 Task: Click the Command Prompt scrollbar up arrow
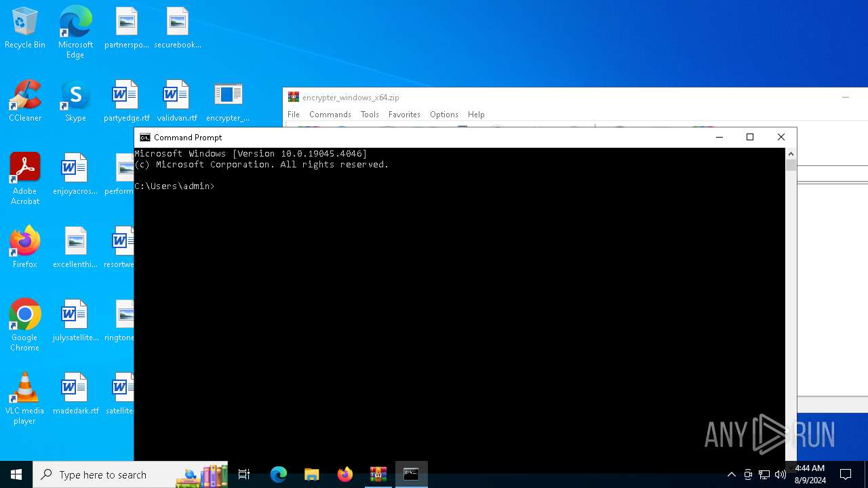coord(791,154)
